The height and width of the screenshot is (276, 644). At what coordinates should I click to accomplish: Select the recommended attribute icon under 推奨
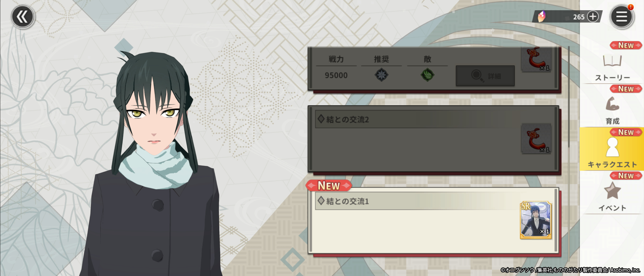click(x=381, y=75)
